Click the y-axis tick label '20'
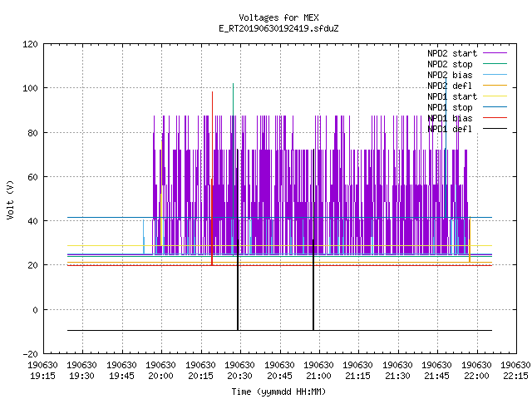532x399 pixels. click(32, 265)
